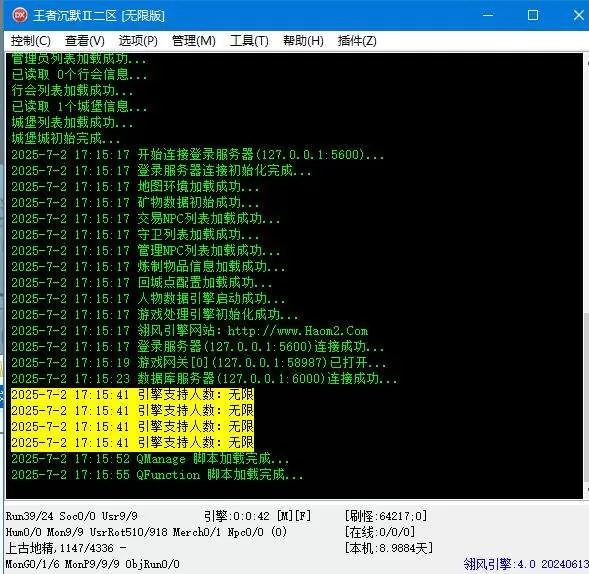Image resolution: width=589 pixels, height=574 pixels.
Task: Click the status text Run39/24 Soc0/0 Usr9/9
Action: click(x=72, y=516)
